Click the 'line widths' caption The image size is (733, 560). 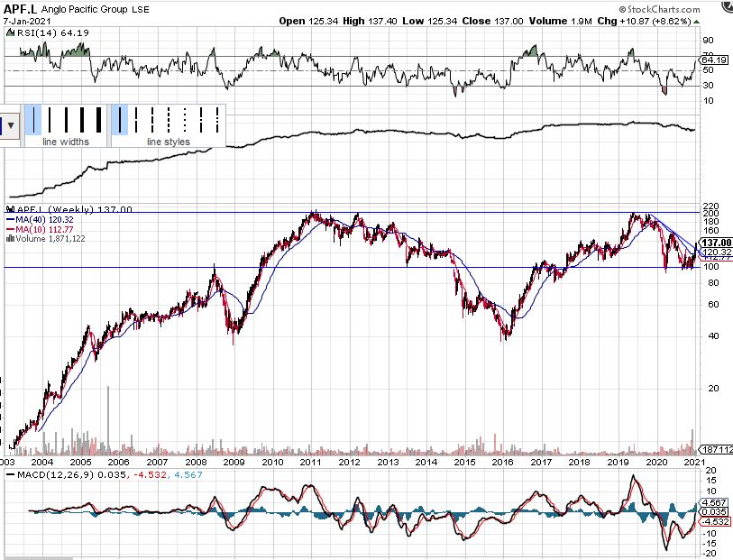[66, 142]
